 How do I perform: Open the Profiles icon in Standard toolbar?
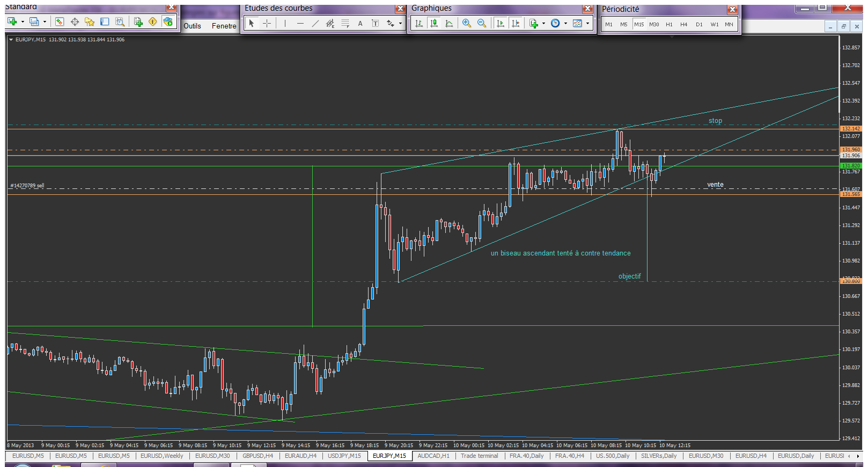(34, 21)
